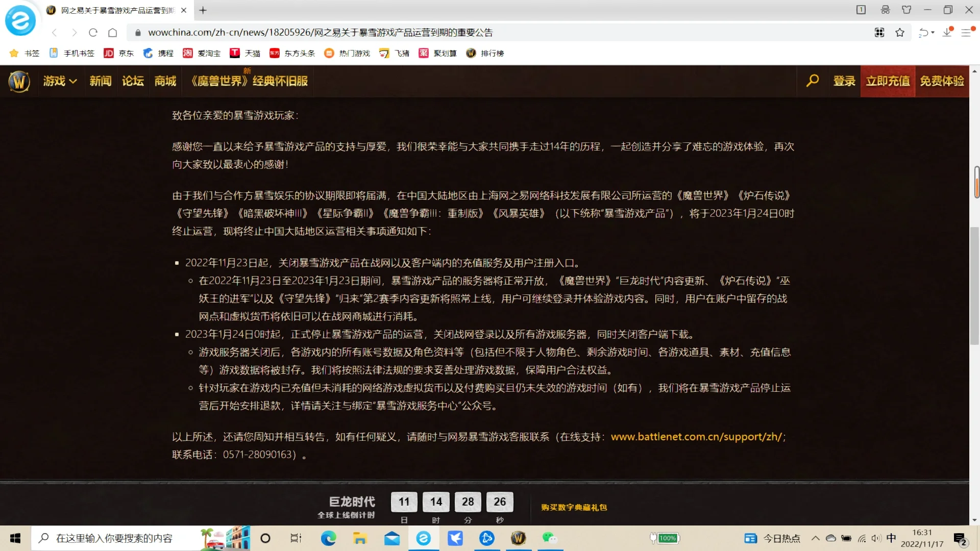Image resolution: width=980 pixels, height=551 pixels.
Task: Click the 360 browser logo icon
Action: (20, 20)
